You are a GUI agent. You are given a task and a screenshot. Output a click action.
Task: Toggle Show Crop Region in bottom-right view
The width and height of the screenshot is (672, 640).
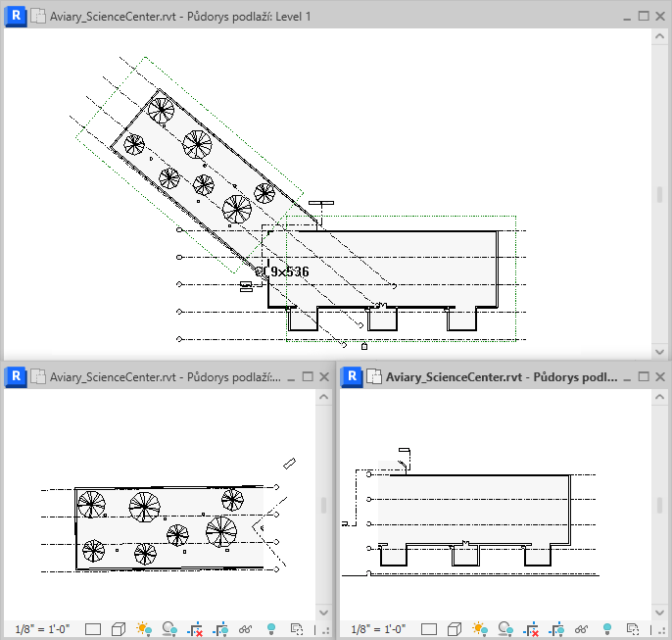click(556, 629)
